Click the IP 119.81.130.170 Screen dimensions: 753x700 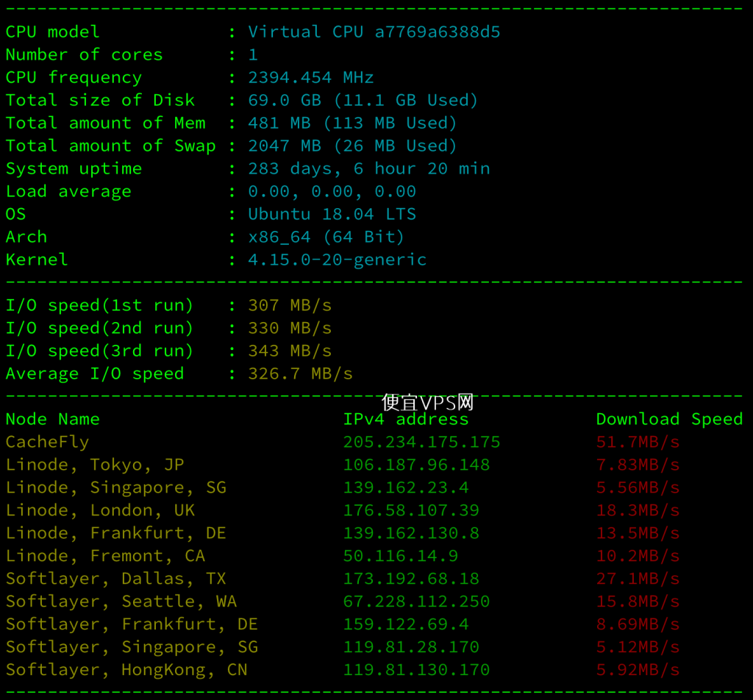[416, 670]
